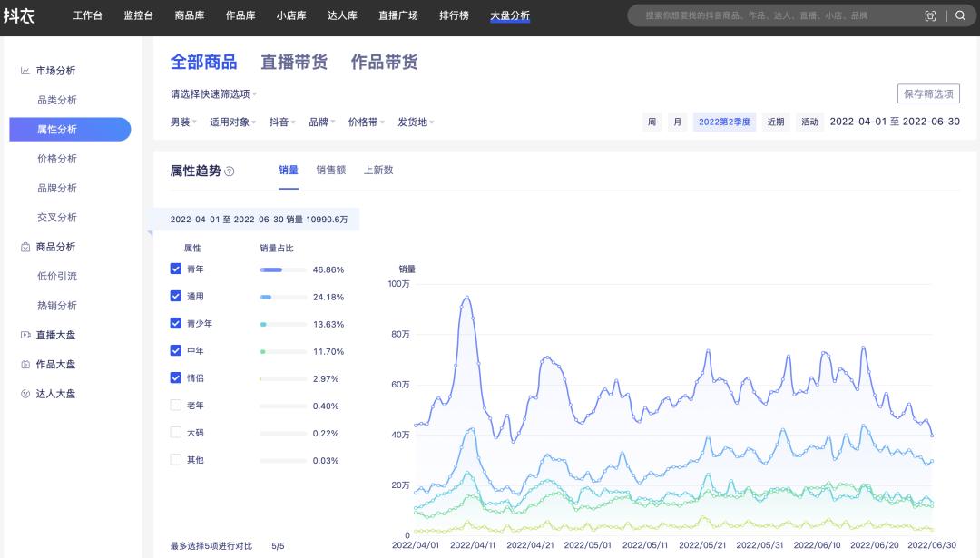Image resolution: width=980 pixels, height=558 pixels.
Task: Click the 市场分析 chart icon
Action: click(x=25, y=71)
